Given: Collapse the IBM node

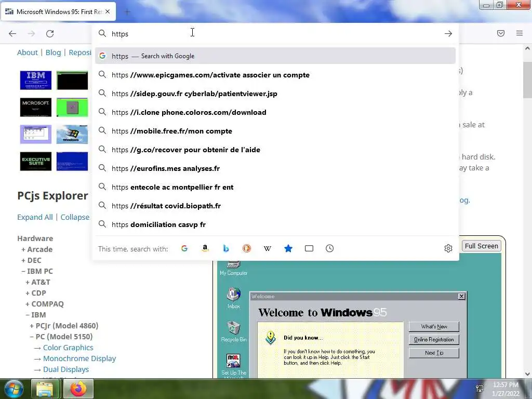Looking at the screenshot, I should click(x=36, y=314).
